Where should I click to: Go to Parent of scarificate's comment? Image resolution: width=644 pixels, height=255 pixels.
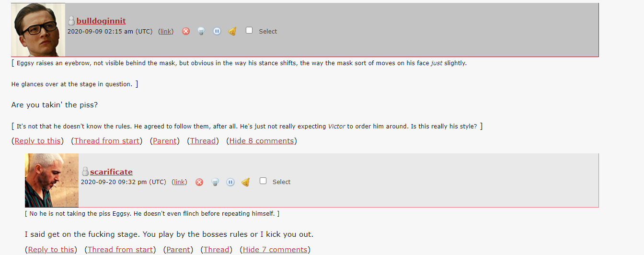pos(178,249)
